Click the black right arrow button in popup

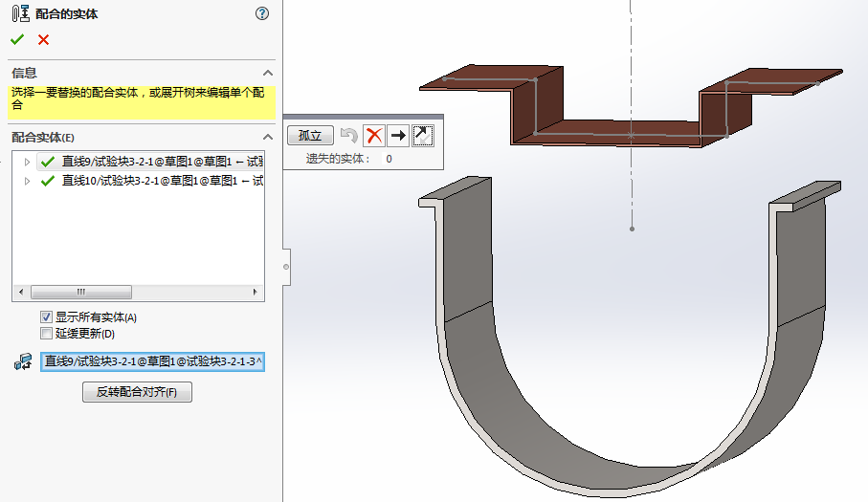coord(398,136)
